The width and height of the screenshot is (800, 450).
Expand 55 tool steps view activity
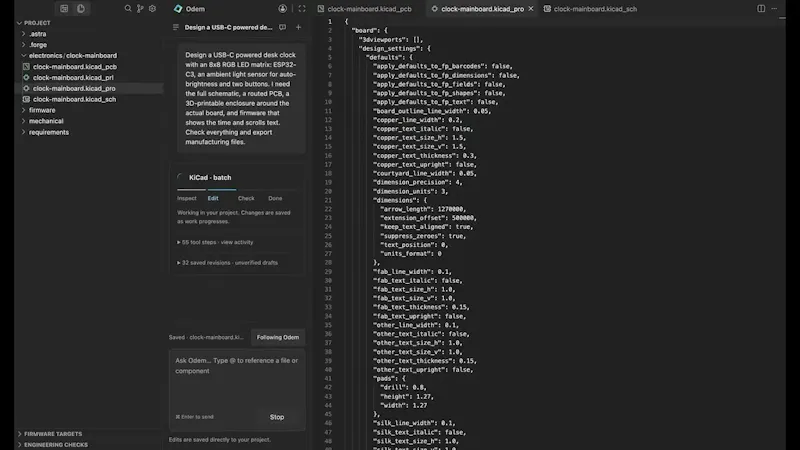(x=215, y=242)
